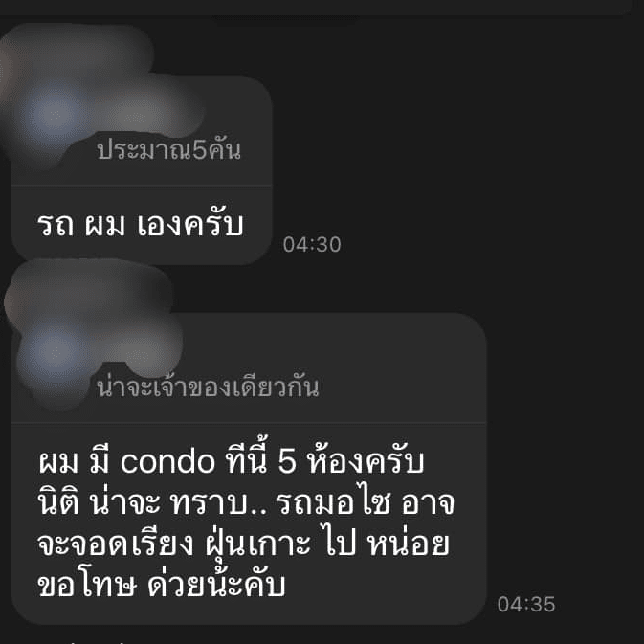Click the 04:30 timestamp
The image size is (644, 644).
312,244
